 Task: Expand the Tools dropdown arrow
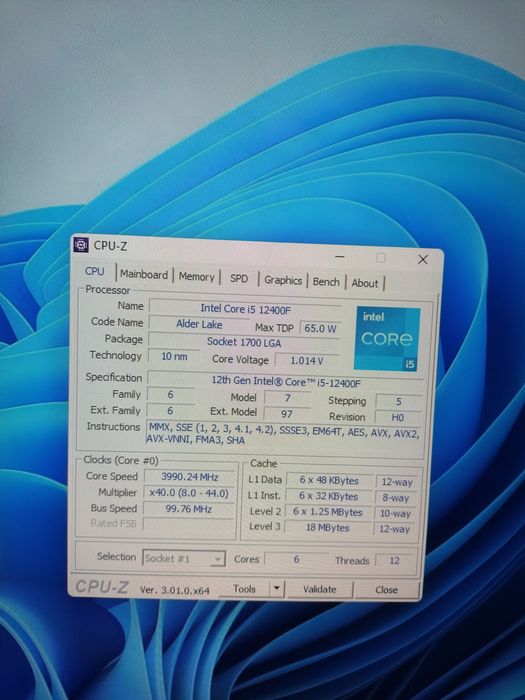coord(276,588)
